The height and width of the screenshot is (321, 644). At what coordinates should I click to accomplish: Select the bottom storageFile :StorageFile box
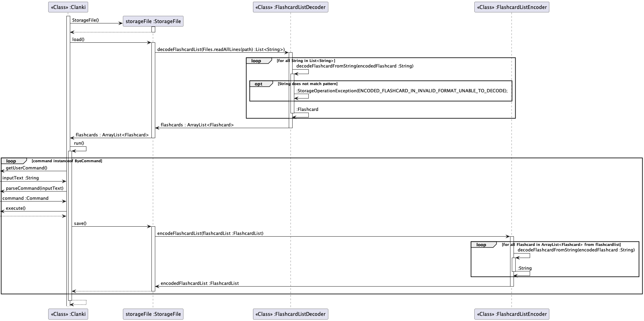coord(153,314)
